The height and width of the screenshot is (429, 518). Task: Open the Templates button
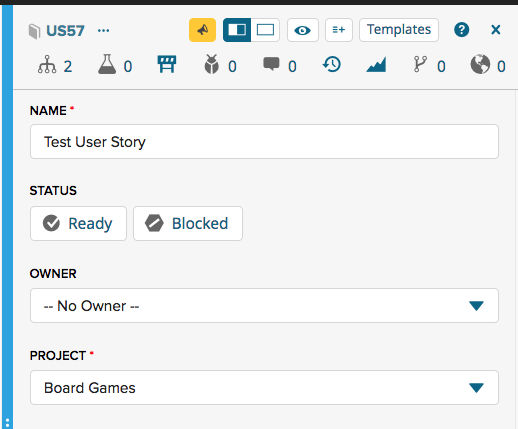[399, 30]
